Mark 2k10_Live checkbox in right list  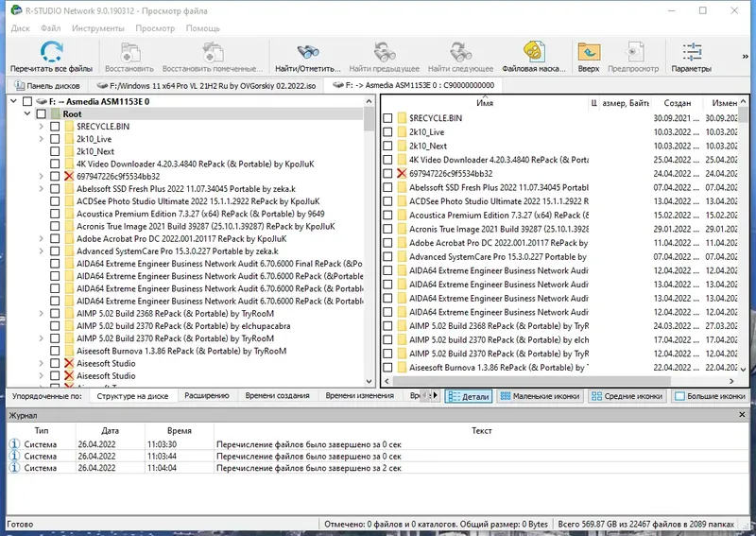click(x=387, y=132)
